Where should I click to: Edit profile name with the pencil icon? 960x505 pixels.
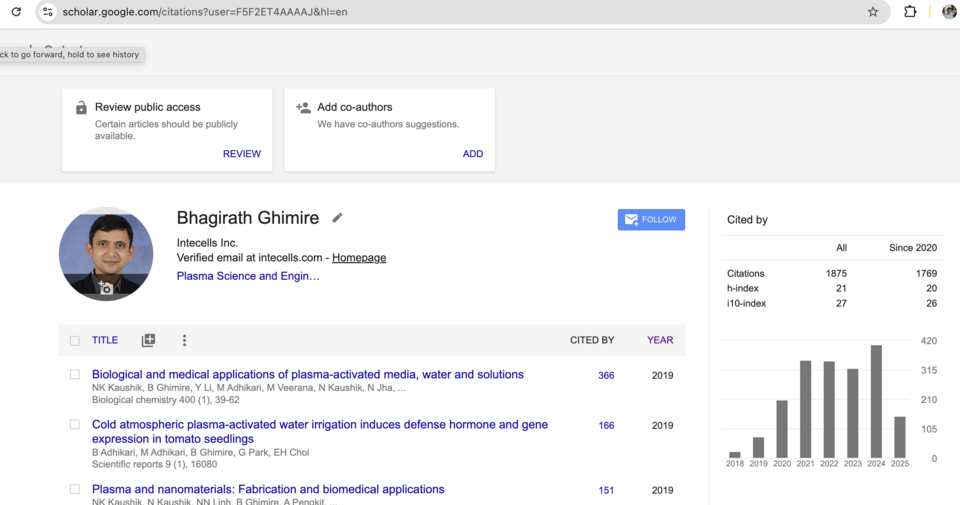[337, 218]
